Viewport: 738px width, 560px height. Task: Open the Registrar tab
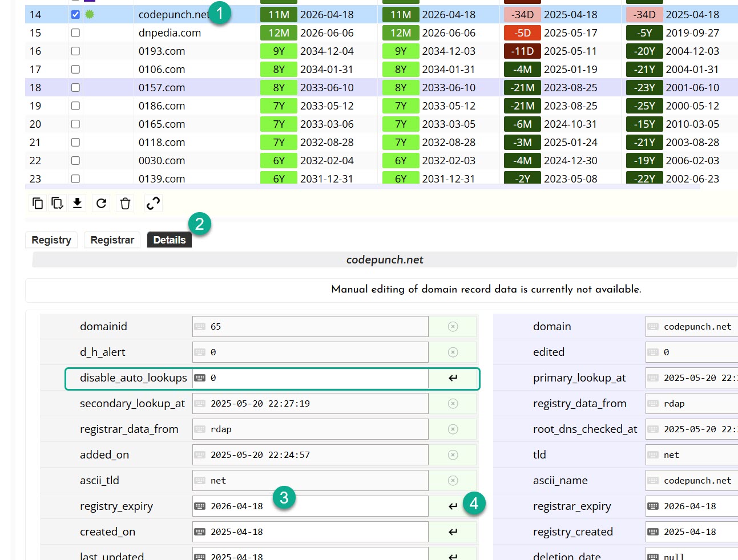(x=112, y=240)
